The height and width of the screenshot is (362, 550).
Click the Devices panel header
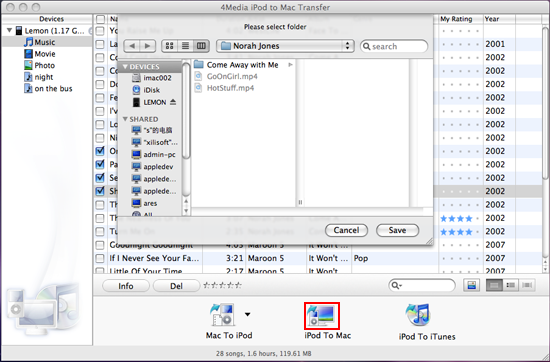(x=47, y=19)
